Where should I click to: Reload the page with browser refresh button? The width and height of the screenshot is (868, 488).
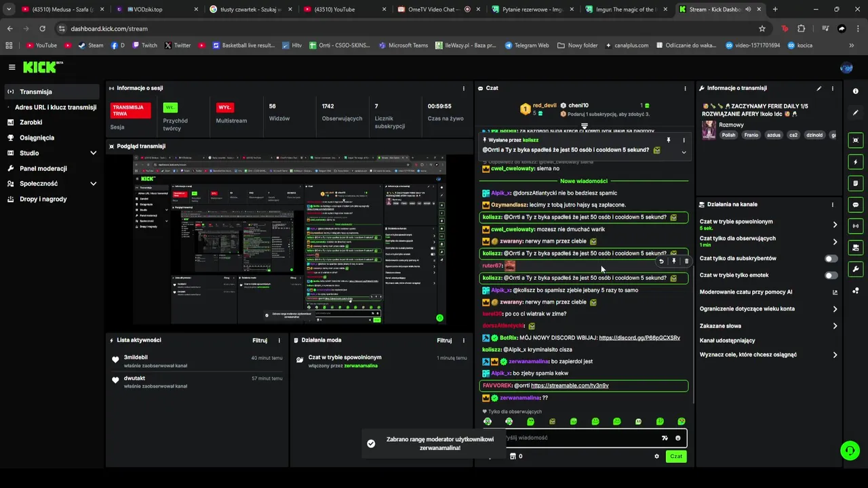coord(42,28)
